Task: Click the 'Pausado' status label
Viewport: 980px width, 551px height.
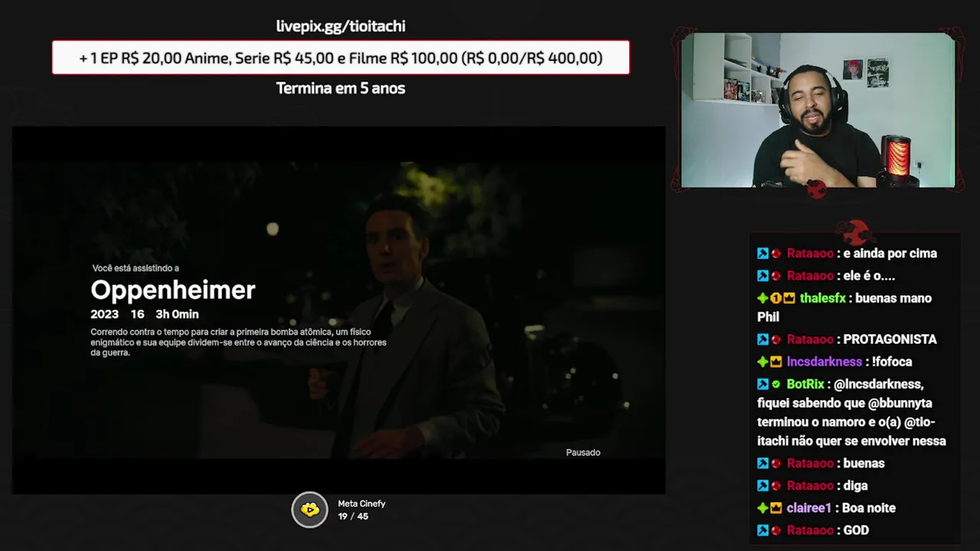Action: pyautogui.click(x=583, y=452)
